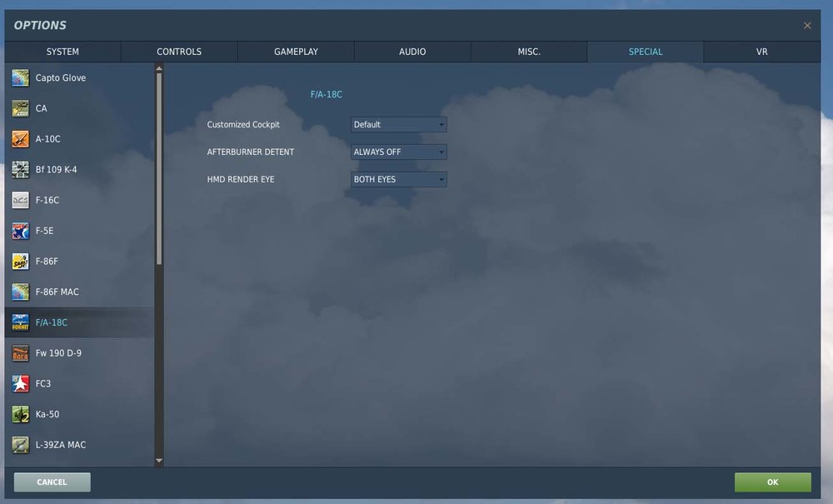The image size is (833, 504).
Task: Select the Ka-50 helicopter icon
Action: point(20,414)
